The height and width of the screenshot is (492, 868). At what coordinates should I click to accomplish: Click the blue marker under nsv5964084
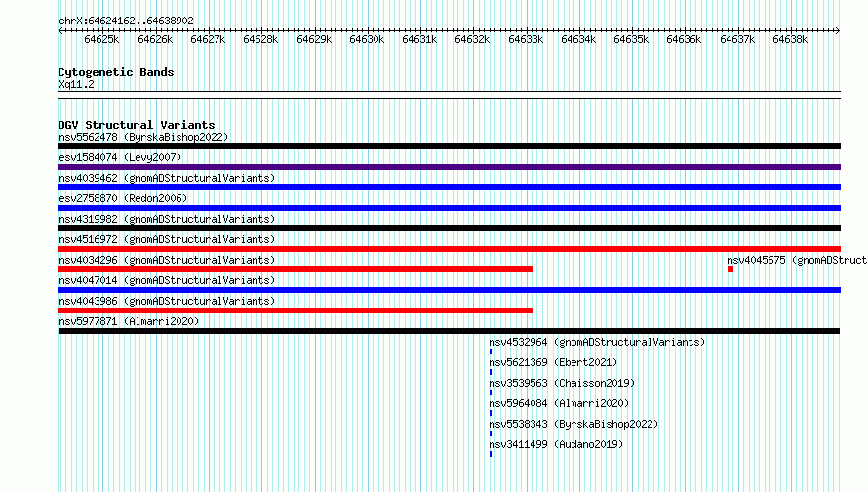(x=491, y=413)
